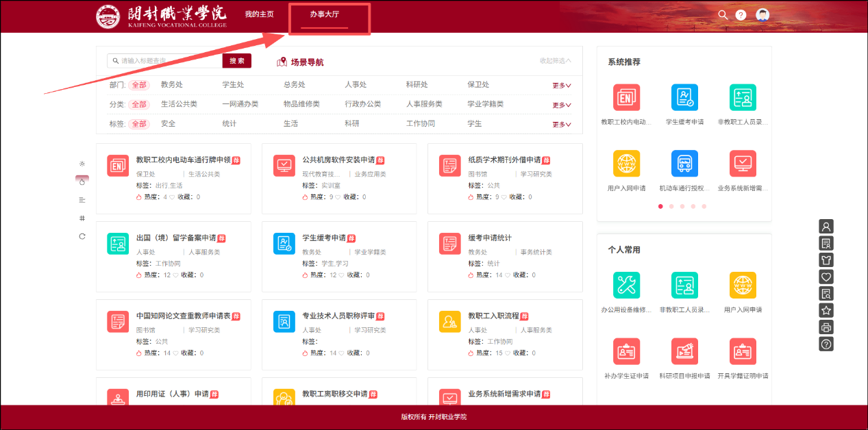
Task: Expand 更多 in the 部门 filter row
Action: coord(561,86)
